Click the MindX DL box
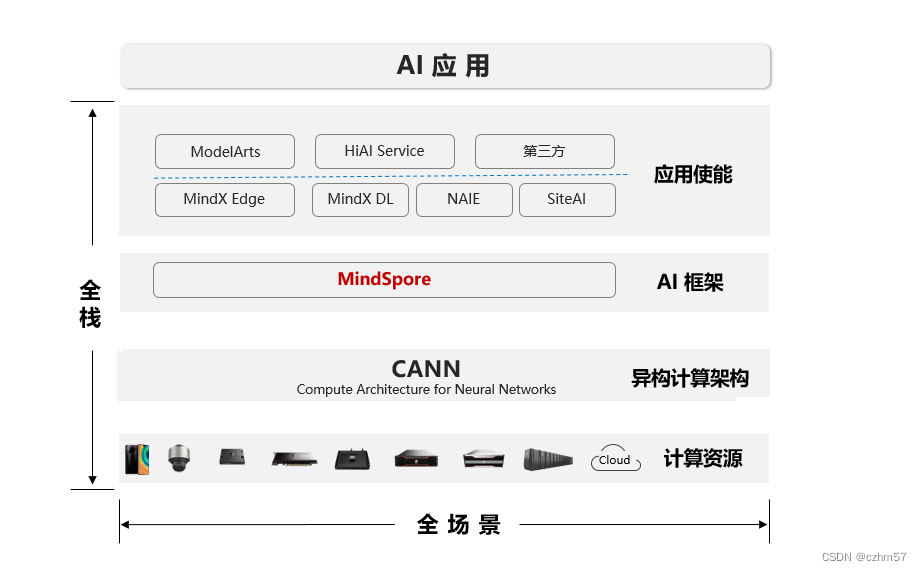Viewport: 922px width, 571px height. pyautogui.click(x=360, y=199)
